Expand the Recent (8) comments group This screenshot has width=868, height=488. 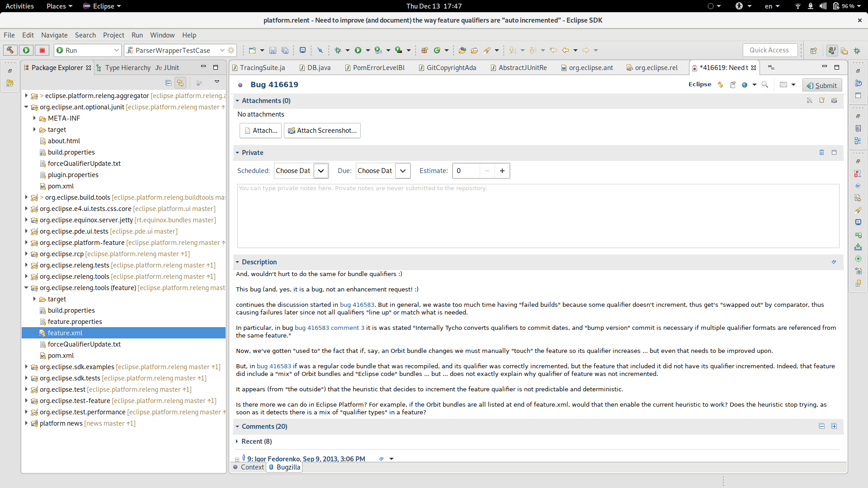237,441
